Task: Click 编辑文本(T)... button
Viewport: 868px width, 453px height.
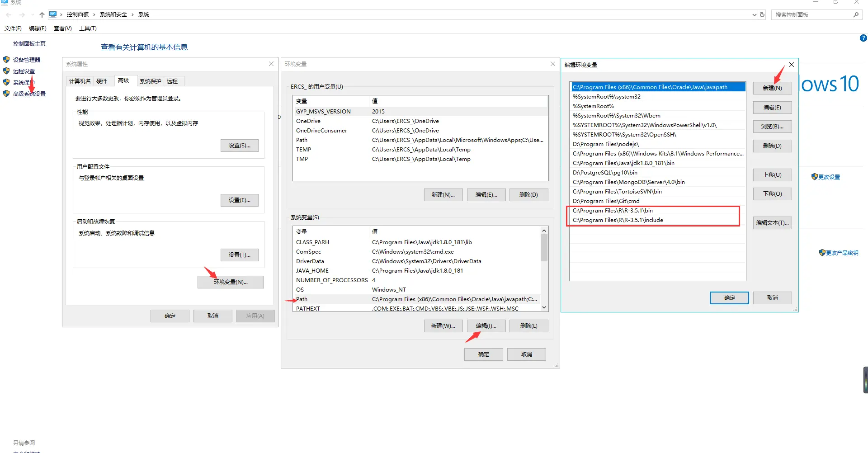Action: (773, 223)
